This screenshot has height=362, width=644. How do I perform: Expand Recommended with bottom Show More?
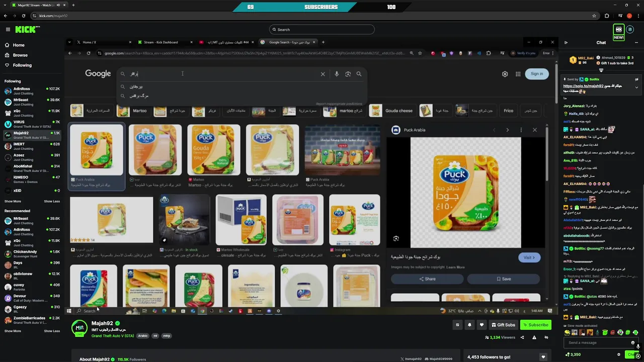click(13, 331)
